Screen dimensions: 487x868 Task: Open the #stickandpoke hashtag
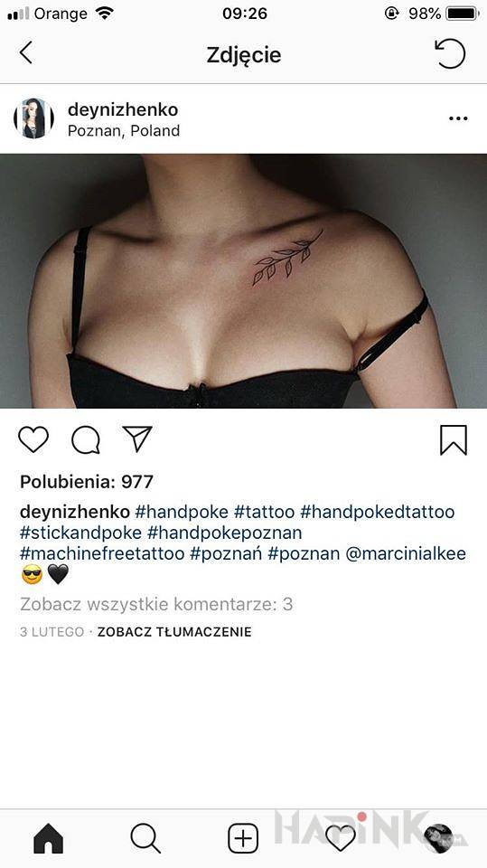[80, 533]
